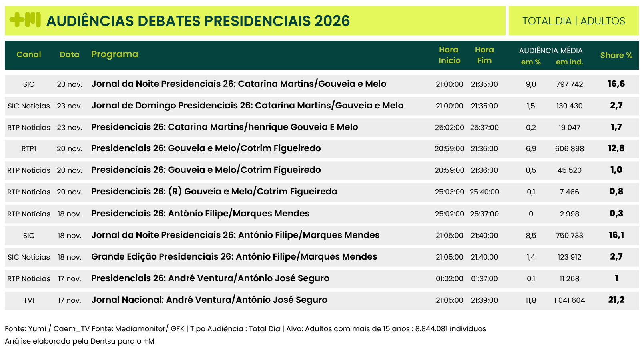The image size is (644, 358).
Task: Select Grande Edição Presidenciais 26 program title
Action: click(x=234, y=257)
